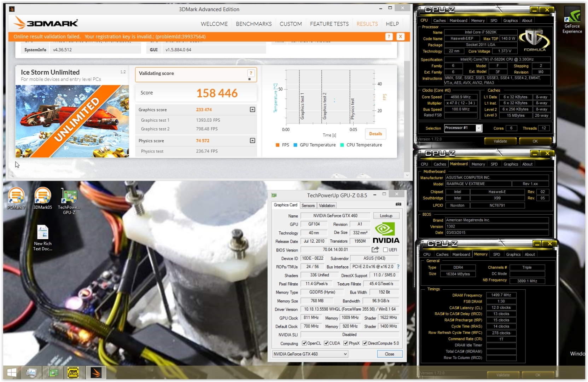Click the Physics test row

196,151
